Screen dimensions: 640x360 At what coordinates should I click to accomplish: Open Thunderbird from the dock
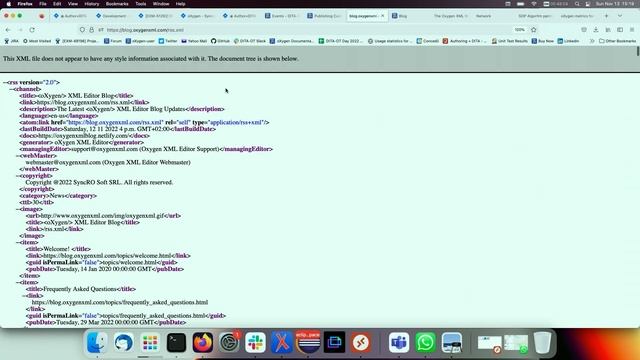[x=123, y=342]
